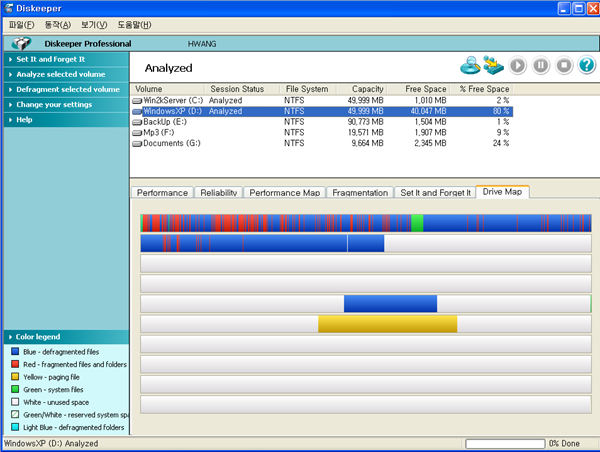Screen dimensions: 600x452
Task: Sort by the Capacity column header
Action: 362,89
